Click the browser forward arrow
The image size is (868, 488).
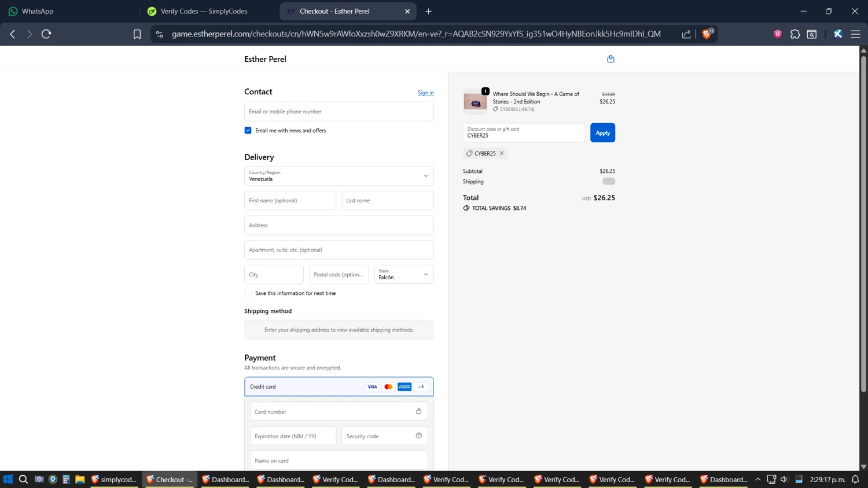29,34
